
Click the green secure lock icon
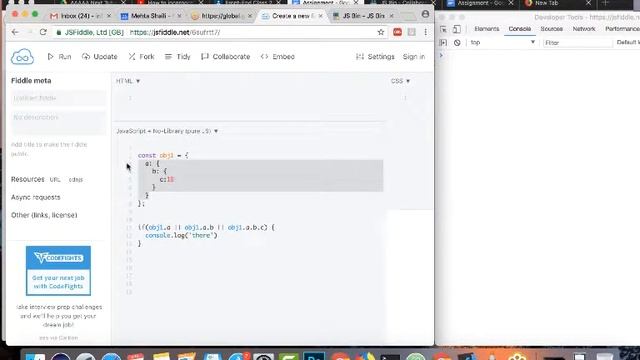pyautogui.click(x=59, y=32)
